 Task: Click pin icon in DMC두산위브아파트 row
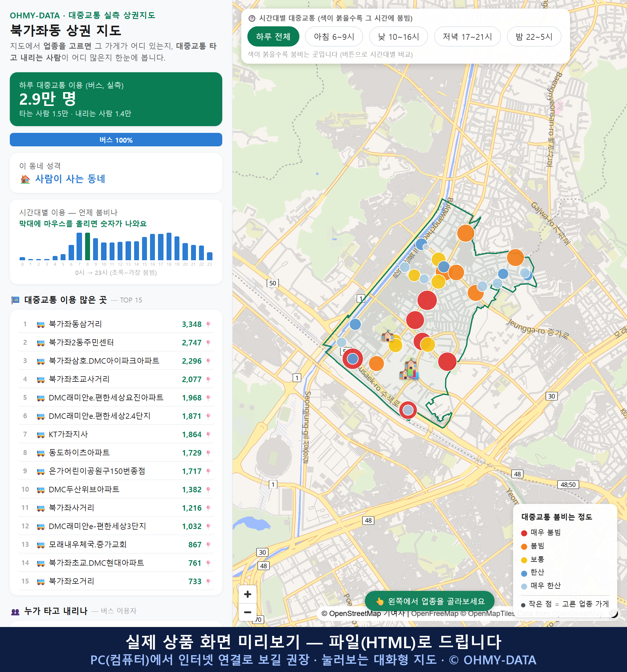(x=208, y=490)
